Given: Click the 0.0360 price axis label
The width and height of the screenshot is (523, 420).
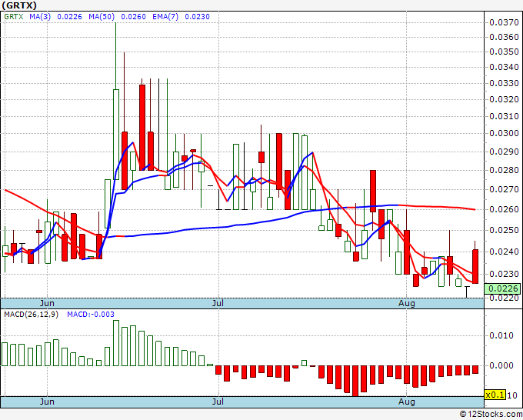Looking at the screenshot, I should click(x=504, y=37).
